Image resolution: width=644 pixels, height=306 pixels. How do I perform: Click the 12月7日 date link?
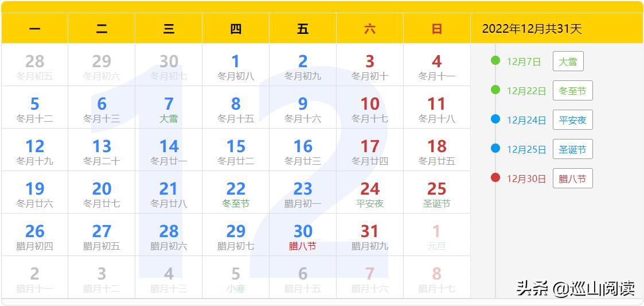tap(524, 61)
